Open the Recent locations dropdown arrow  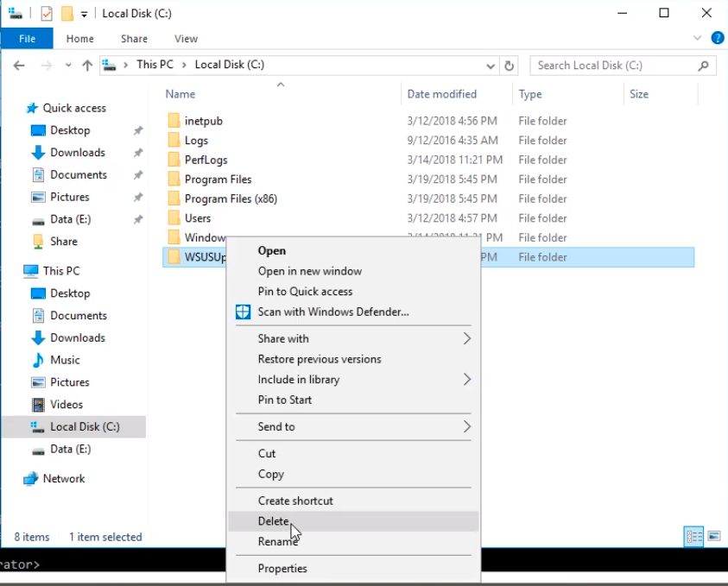[x=68, y=66]
